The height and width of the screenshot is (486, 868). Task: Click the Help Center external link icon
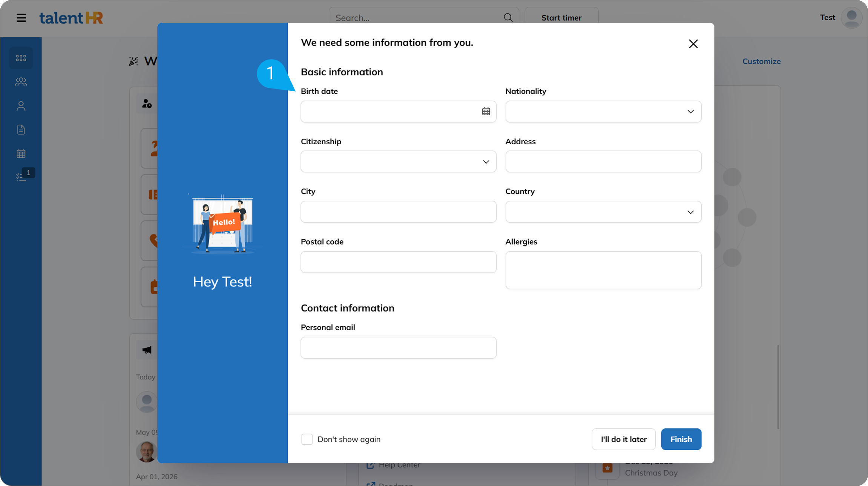370,465
